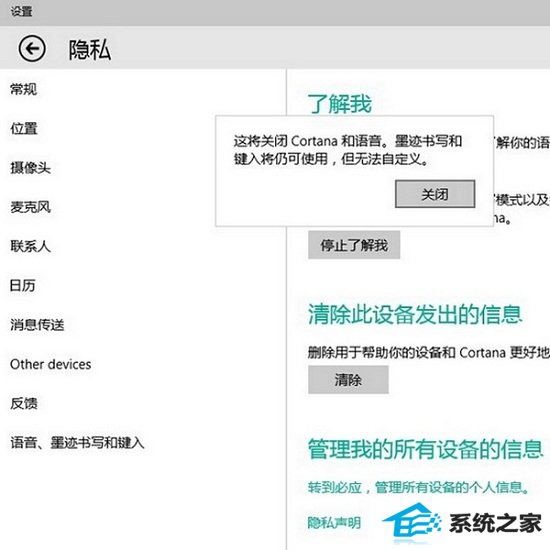Select 联系人 in the left list
The width and height of the screenshot is (550, 550).
click(30, 246)
